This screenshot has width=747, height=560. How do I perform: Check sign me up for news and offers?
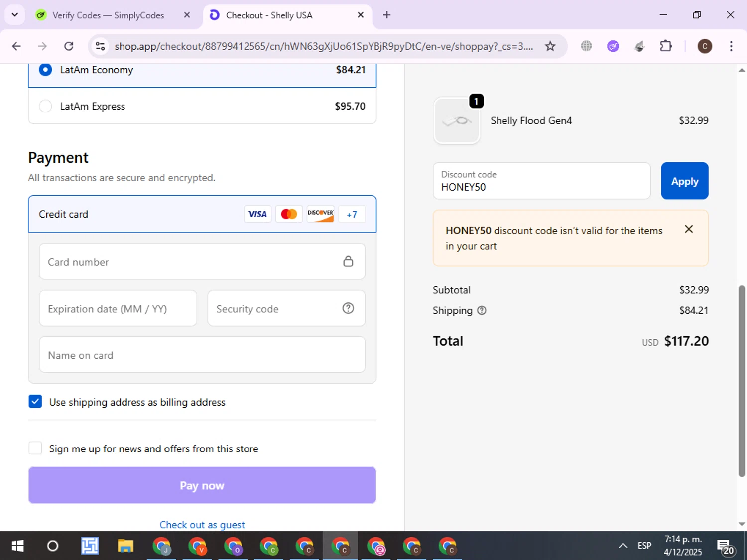click(x=35, y=448)
